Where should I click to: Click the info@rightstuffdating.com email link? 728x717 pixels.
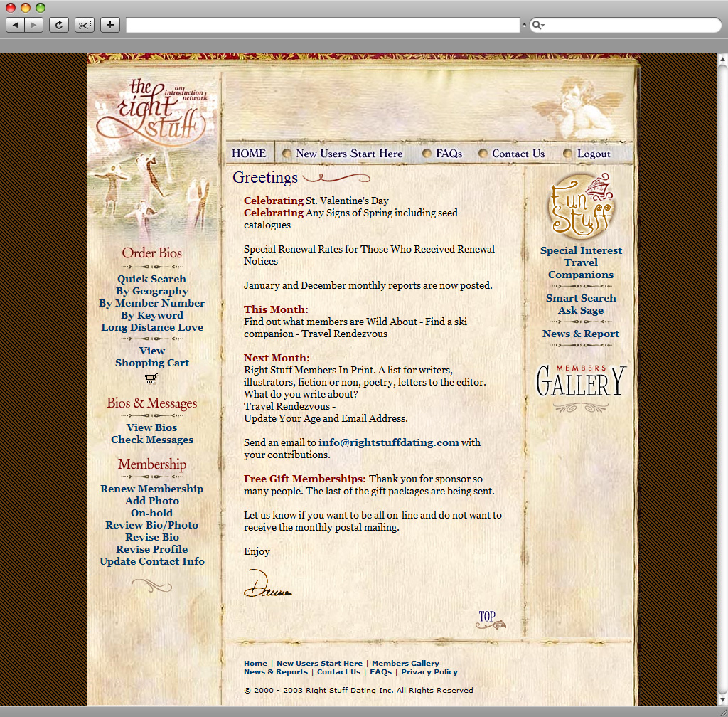(388, 442)
